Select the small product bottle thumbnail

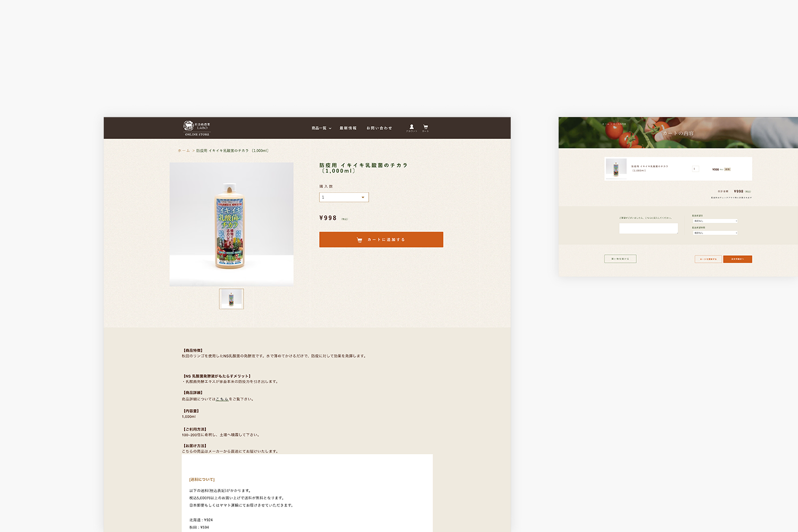click(x=231, y=299)
